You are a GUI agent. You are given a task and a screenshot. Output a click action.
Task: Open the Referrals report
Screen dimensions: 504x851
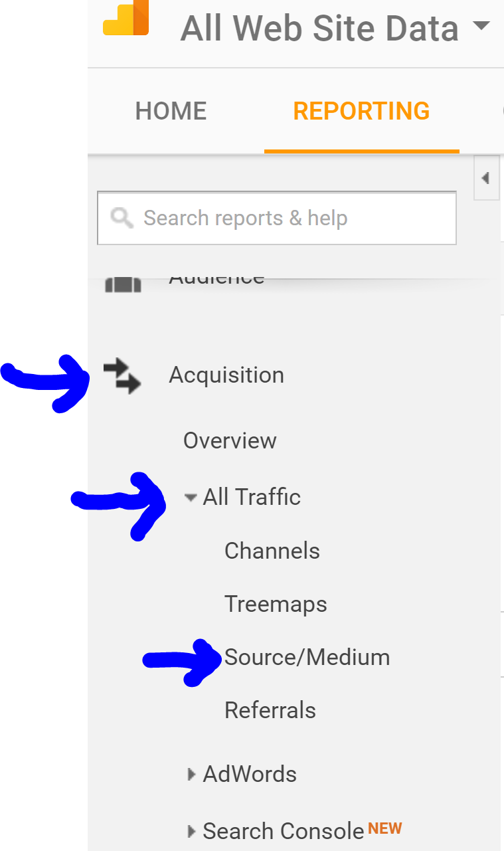coord(270,710)
